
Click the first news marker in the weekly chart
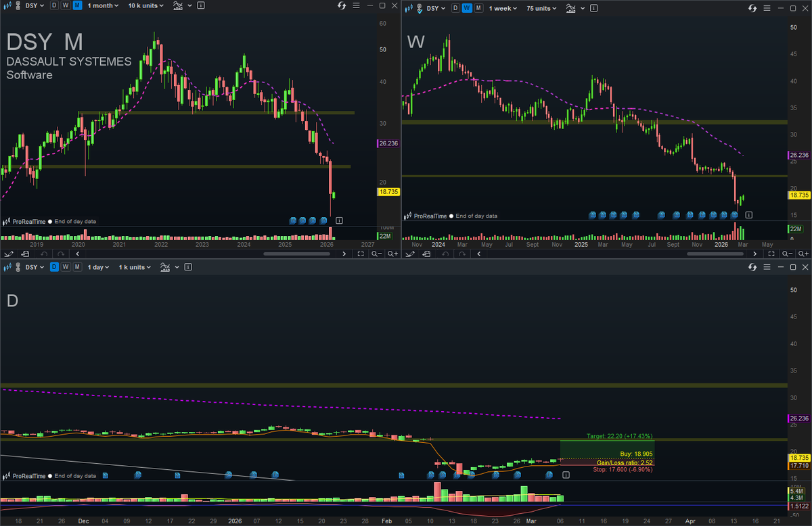pyautogui.click(x=593, y=215)
